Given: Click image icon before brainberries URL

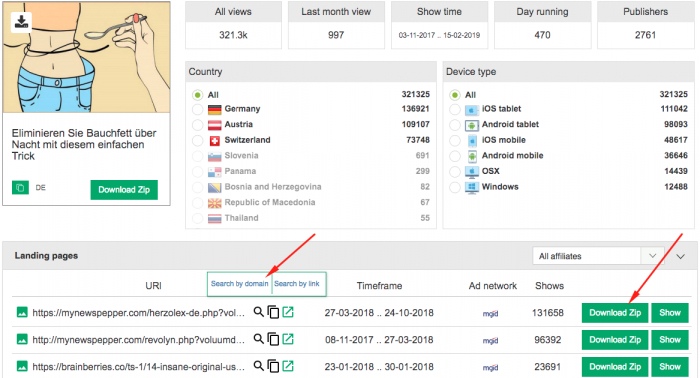Looking at the screenshot, I should (22, 366).
